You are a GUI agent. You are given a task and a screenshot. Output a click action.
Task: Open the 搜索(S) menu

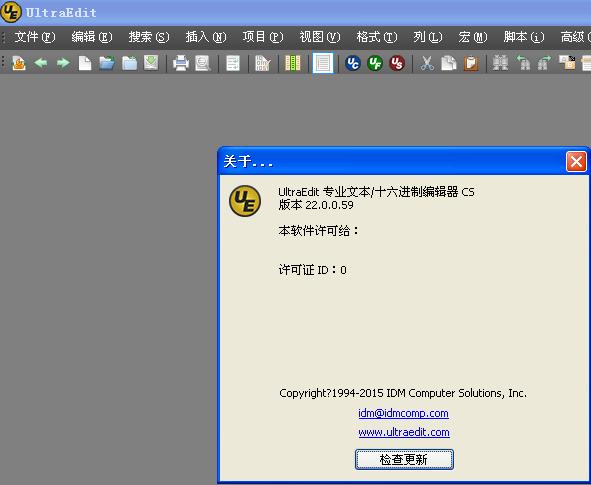coord(149,37)
